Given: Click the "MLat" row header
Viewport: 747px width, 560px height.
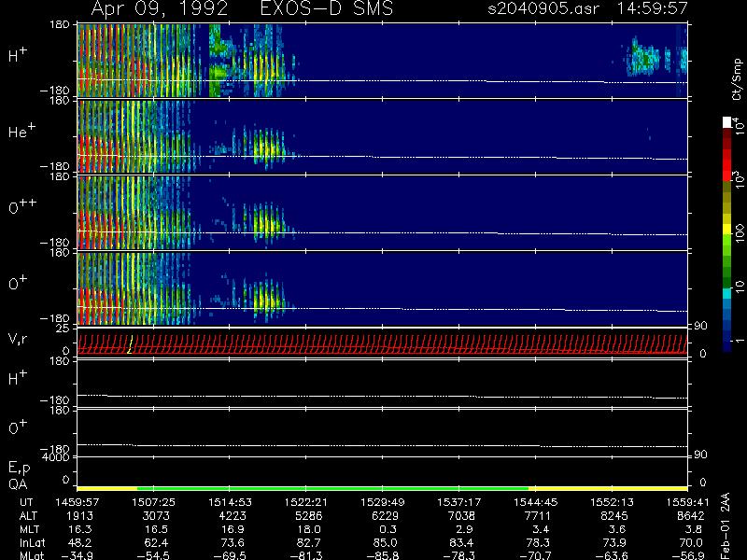Looking at the screenshot, I should click(32, 555).
